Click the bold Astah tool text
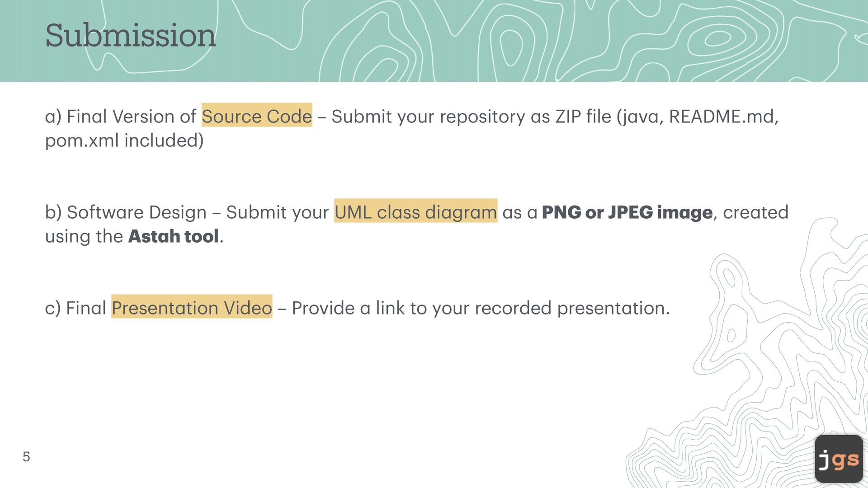Image resolution: width=868 pixels, height=488 pixels. (174, 236)
